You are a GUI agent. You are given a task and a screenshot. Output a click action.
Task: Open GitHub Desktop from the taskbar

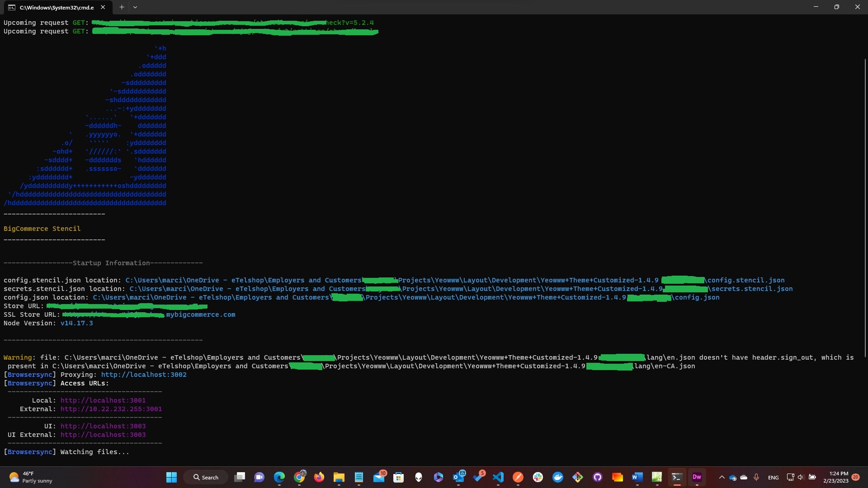[598, 477]
